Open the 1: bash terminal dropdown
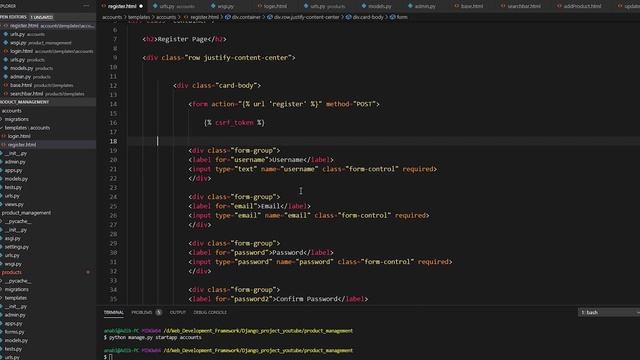 609,312
